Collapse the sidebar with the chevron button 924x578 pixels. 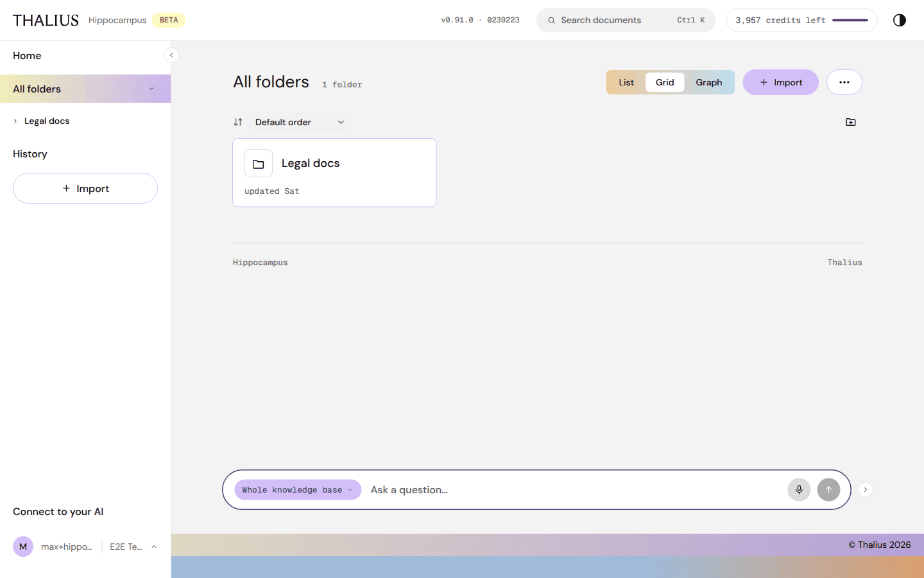click(171, 55)
